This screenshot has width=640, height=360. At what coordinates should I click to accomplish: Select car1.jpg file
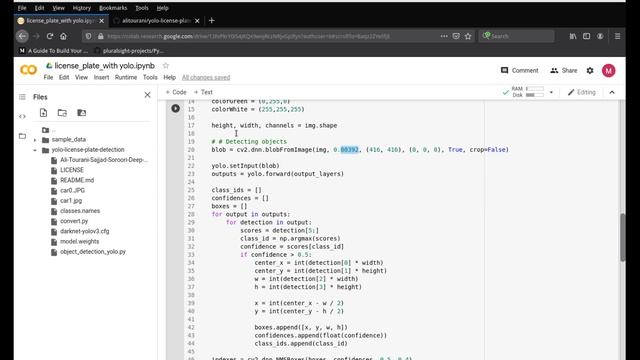point(71,201)
